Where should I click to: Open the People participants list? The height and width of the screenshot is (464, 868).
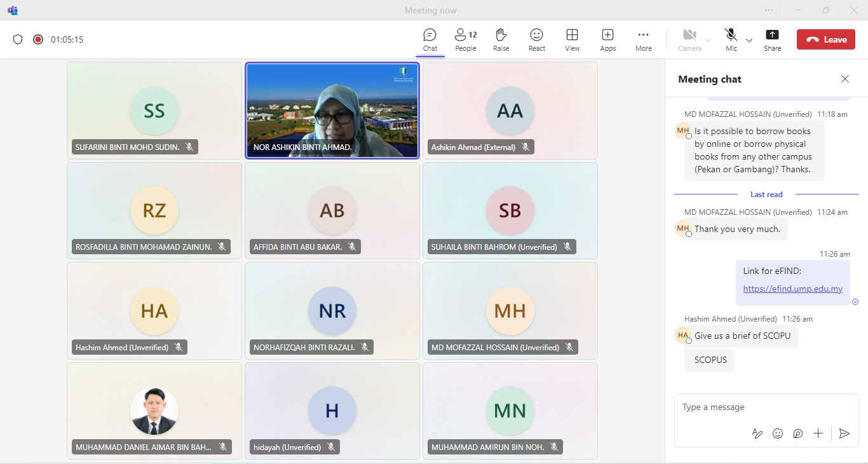[x=466, y=39]
